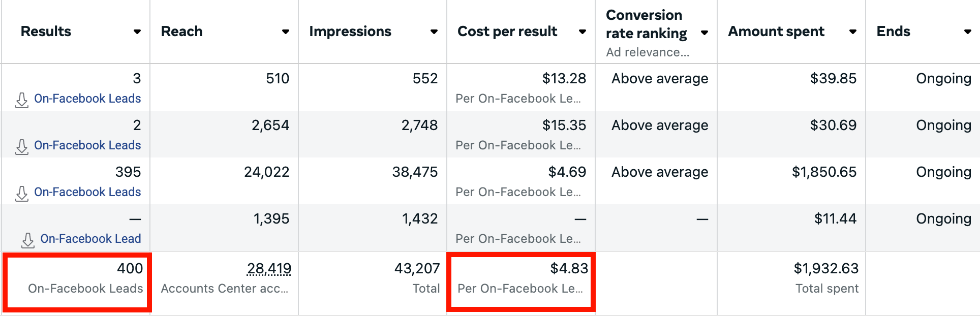Select the $1,850.65 amount spent cell
980x316 pixels.
click(x=824, y=172)
